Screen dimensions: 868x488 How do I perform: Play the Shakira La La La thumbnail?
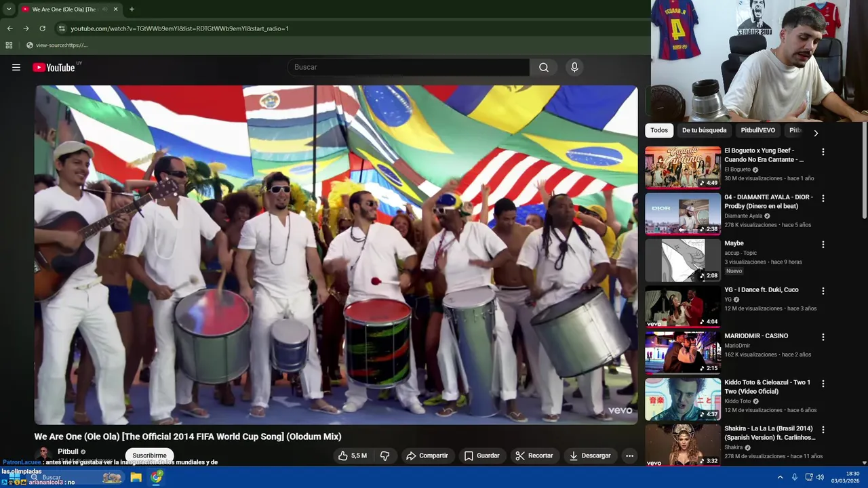683,445
